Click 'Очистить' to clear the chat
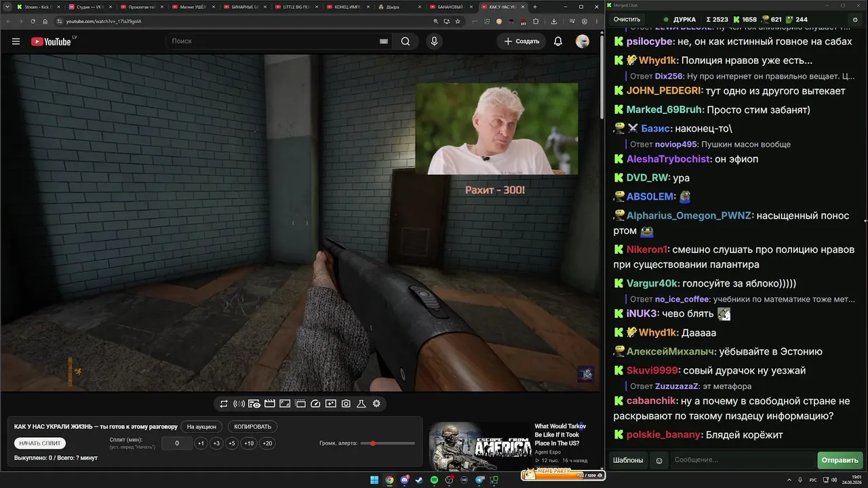Image resolution: width=868 pixels, height=488 pixels. point(627,20)
